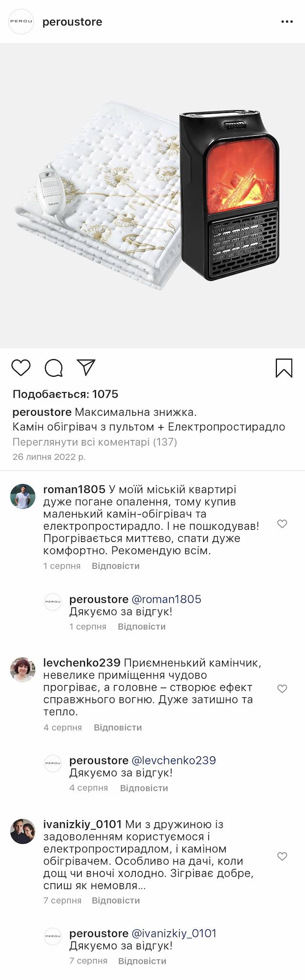Open comments via the speech bubble icon
Viewport: 305px width, 980px height.
coord(53,368)
